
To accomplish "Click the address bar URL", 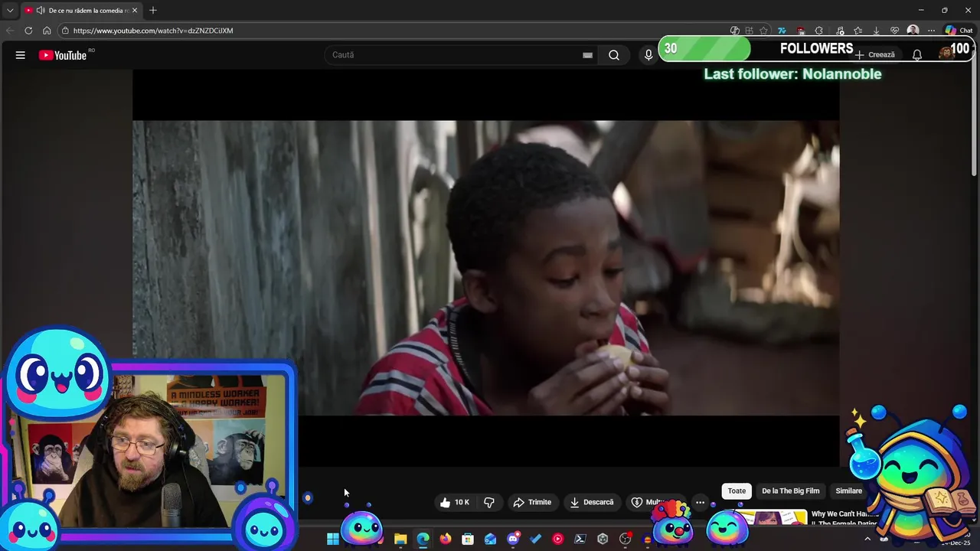I will (x=153, y=31).
